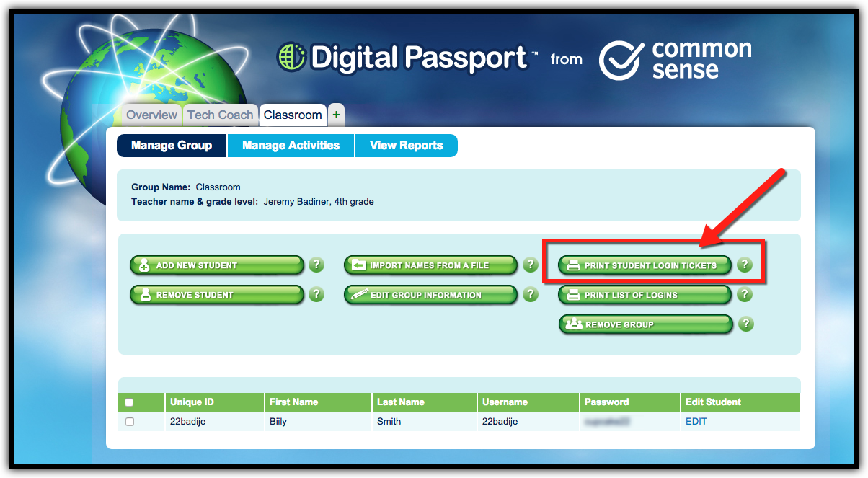The height and width of the screenshot is (478, 868).
Task: Click the Username column header
Action: [x=528, y=402]
